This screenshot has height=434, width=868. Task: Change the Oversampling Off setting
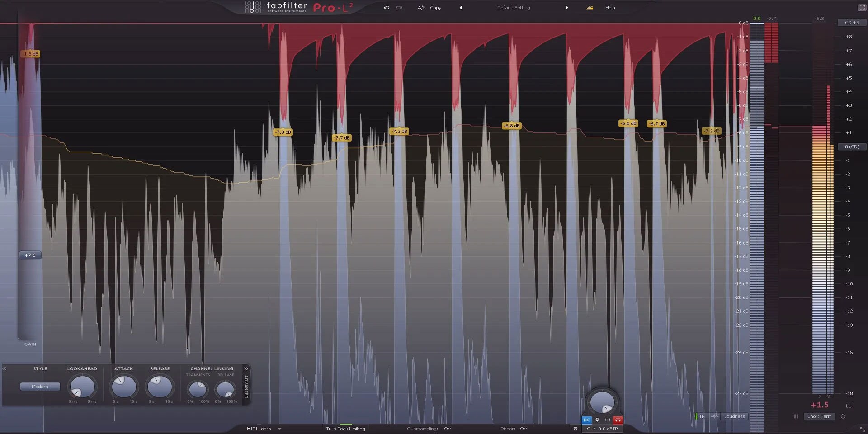(448, 429)
